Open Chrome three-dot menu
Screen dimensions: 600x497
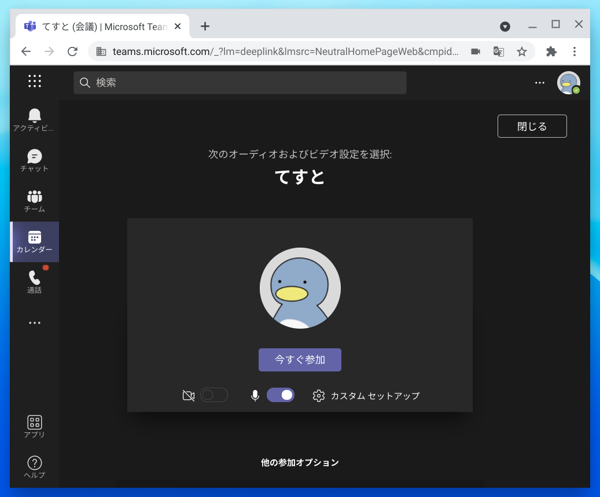pos(574,51)
